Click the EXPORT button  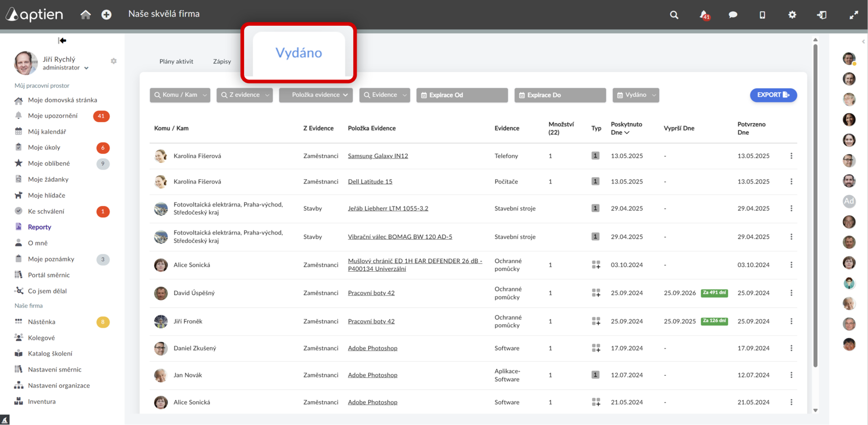pyautogui.click(x=773, y=95)
